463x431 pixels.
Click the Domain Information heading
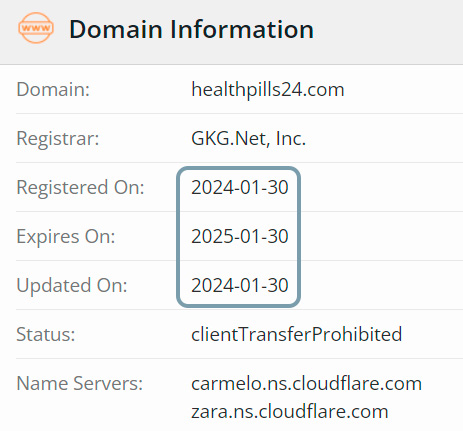tap(191, 29)
